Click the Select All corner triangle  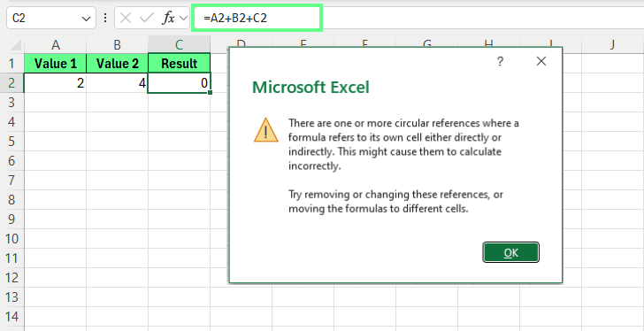[16, 45]
